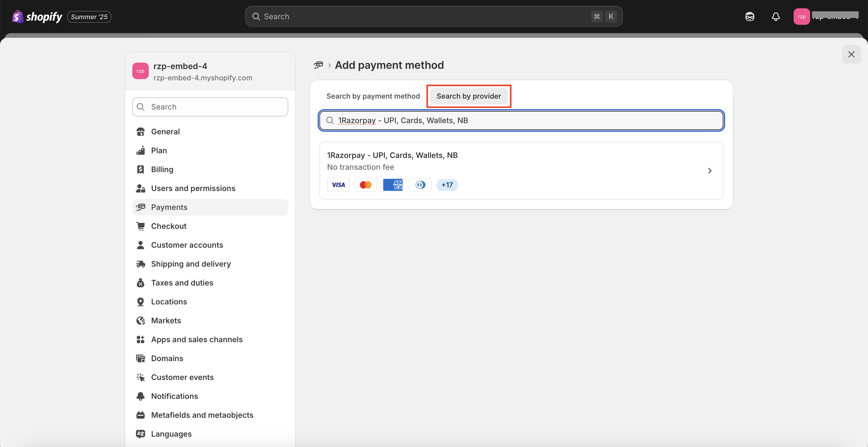Click the Taxes and duties icon
The width and height of the screenshot is (868, 447).
pyautogui.click(x=141, y=283)
